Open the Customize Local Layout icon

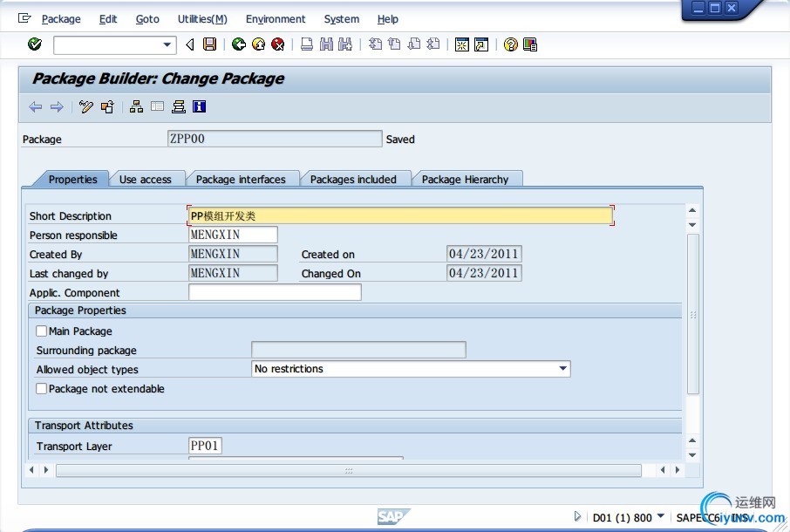pyautogui.click(x=530, y=44)
